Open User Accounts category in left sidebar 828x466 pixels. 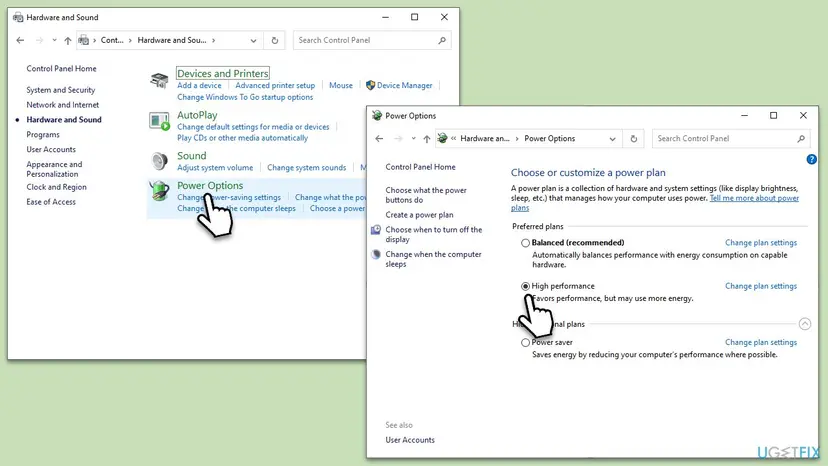[x=51, y=150]
